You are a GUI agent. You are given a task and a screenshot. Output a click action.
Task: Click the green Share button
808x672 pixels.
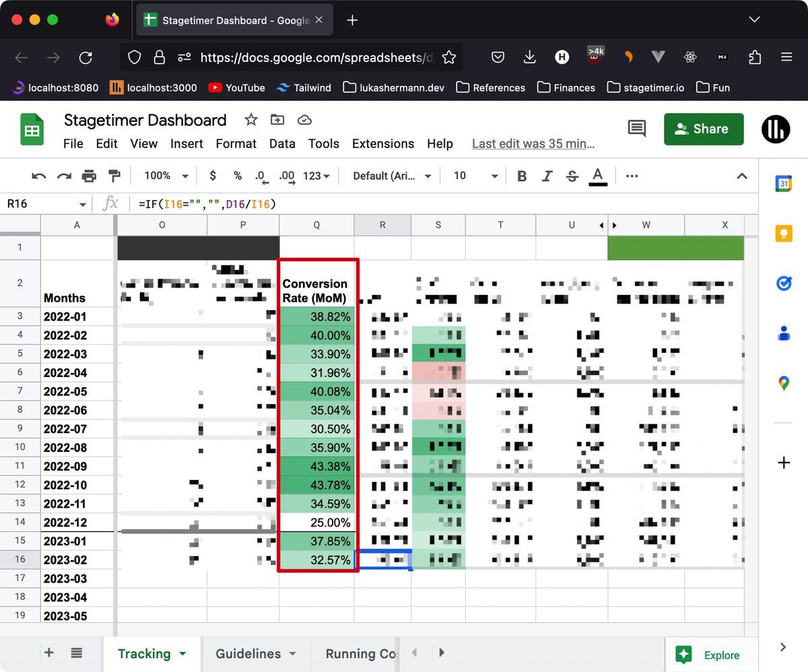(x=704, y=129)
